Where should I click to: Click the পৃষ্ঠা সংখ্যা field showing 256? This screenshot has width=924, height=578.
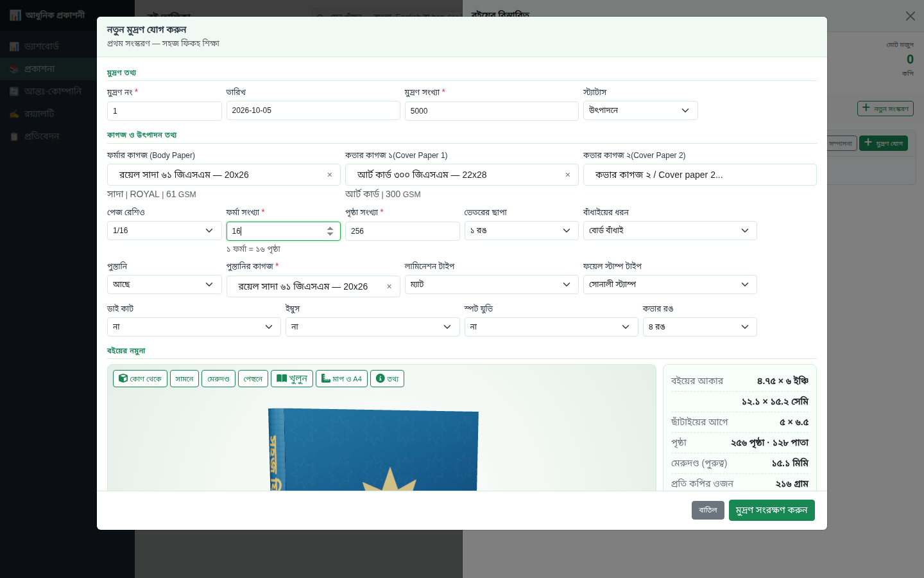(402, 231)
